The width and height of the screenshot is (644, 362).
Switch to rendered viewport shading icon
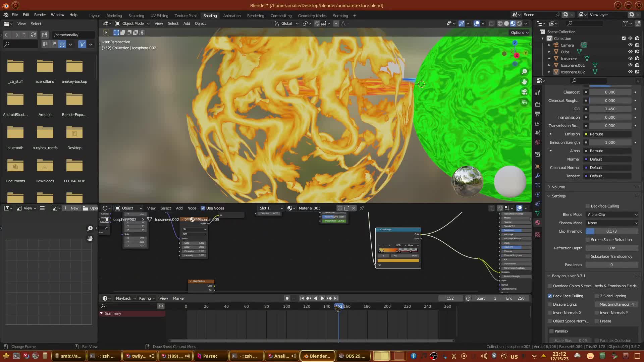pos(519,23)
